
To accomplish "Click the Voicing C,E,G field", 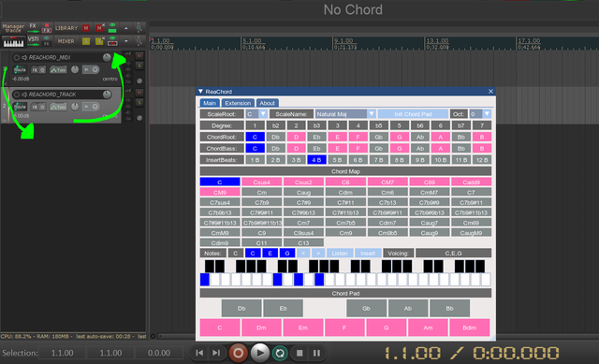I will point(453,254).
